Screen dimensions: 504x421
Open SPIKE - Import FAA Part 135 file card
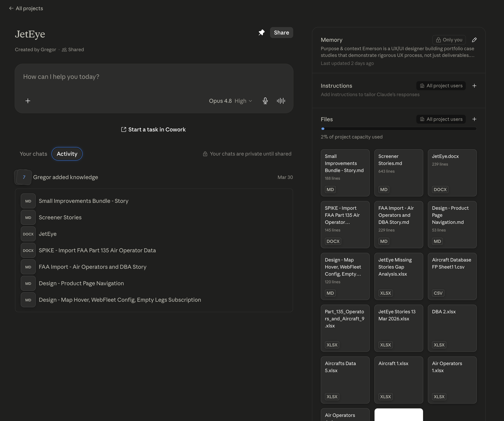[345, 225]
